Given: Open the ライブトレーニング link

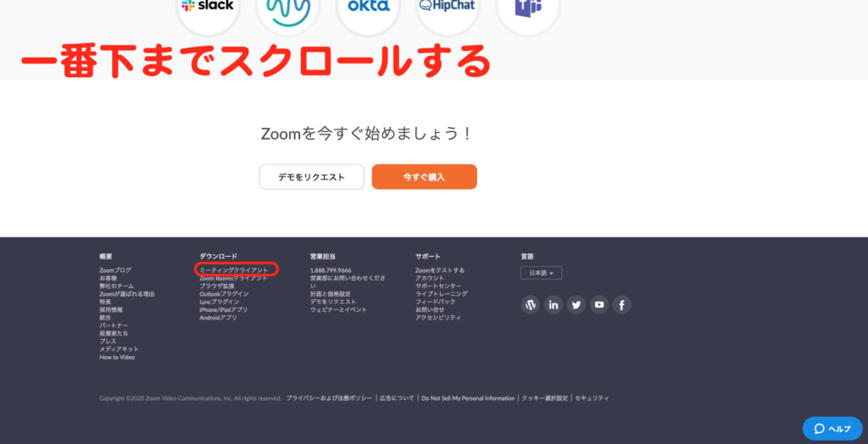Looking at the screenshot, I should pos(442,294).
